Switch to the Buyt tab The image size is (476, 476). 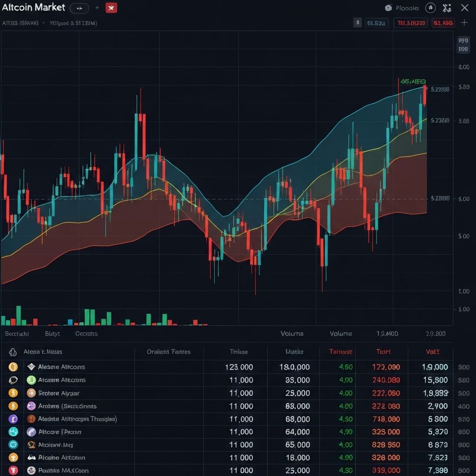click(x=52, y=334)
